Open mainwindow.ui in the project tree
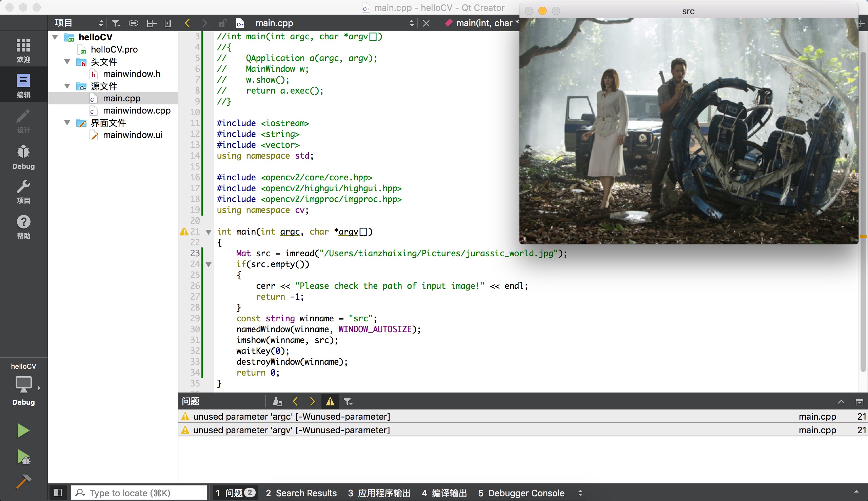Viewport: 868px width, 501px height. click(133, 135)
